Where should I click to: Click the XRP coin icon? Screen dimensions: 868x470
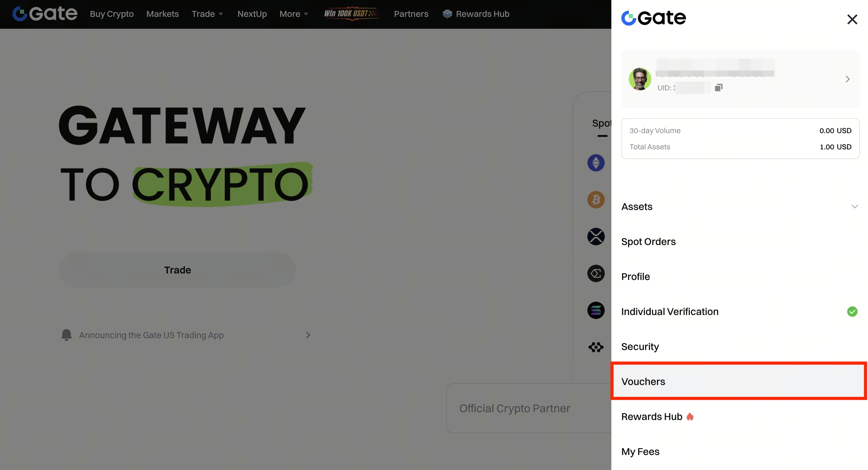(596, 236)
